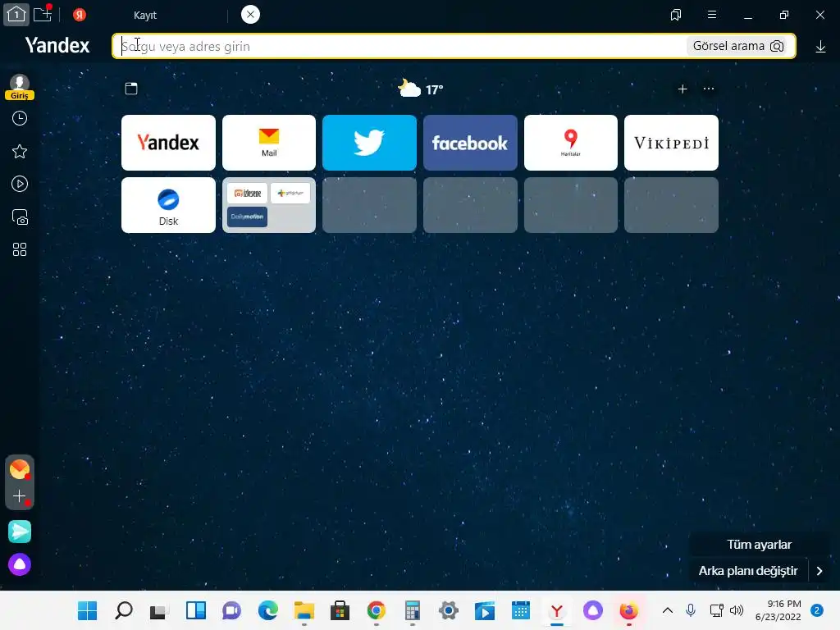This screenshot has width=840, height=630.
Task: Open Windows taskbar search
Action: (x=124, y=610)
